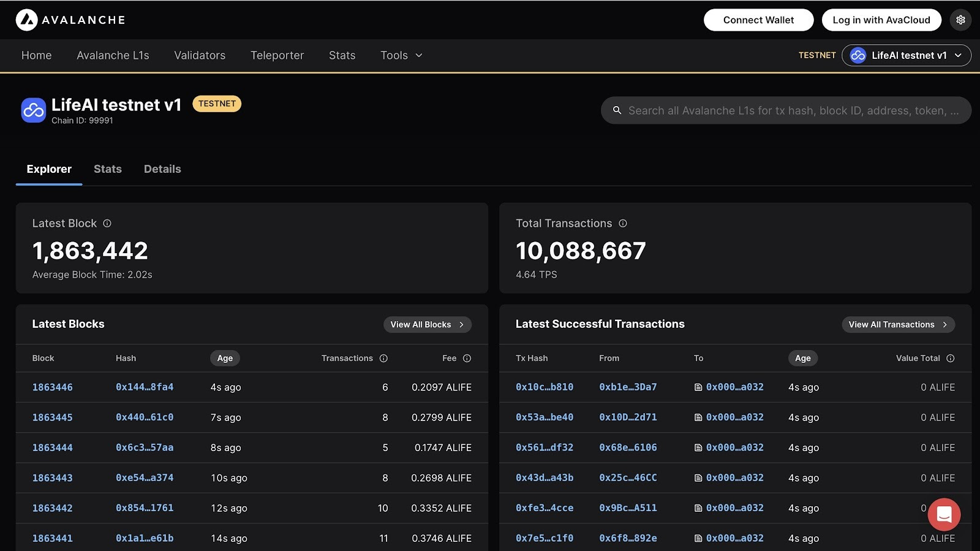This screenshot has height=551, width=980.
Task: Open block 1863443 link
Action: pos(52,478)
